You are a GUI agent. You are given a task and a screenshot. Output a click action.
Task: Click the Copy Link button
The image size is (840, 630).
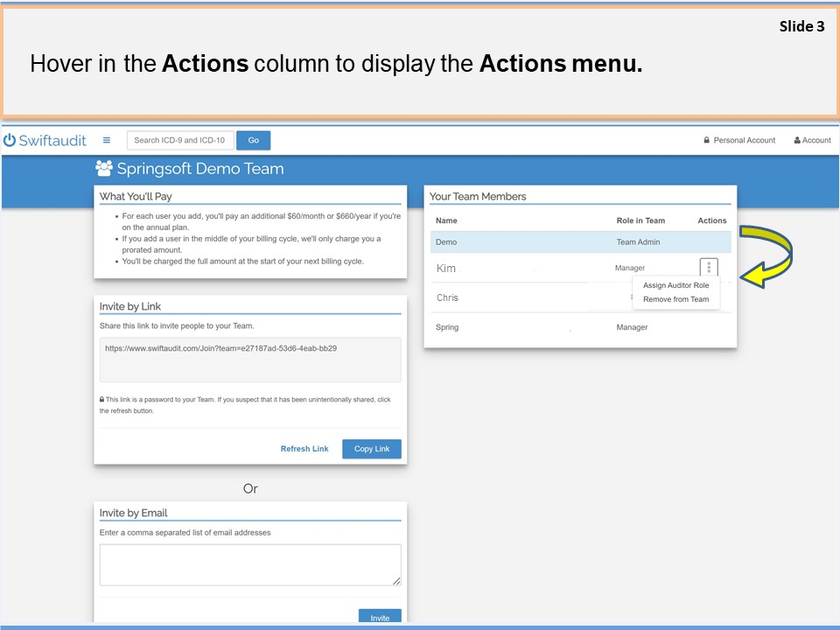372,449
